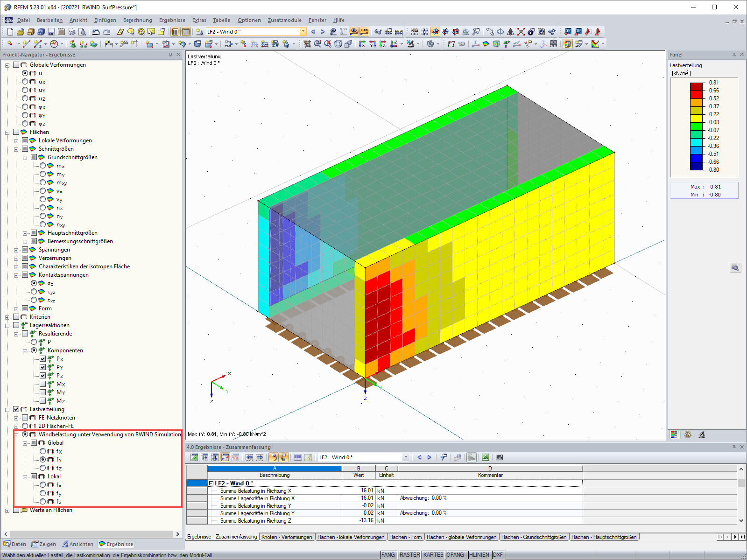Click the results table vertical scrollbar down arrow
The width and height of the screenshot is (747, 560).
tap(741, 521)
